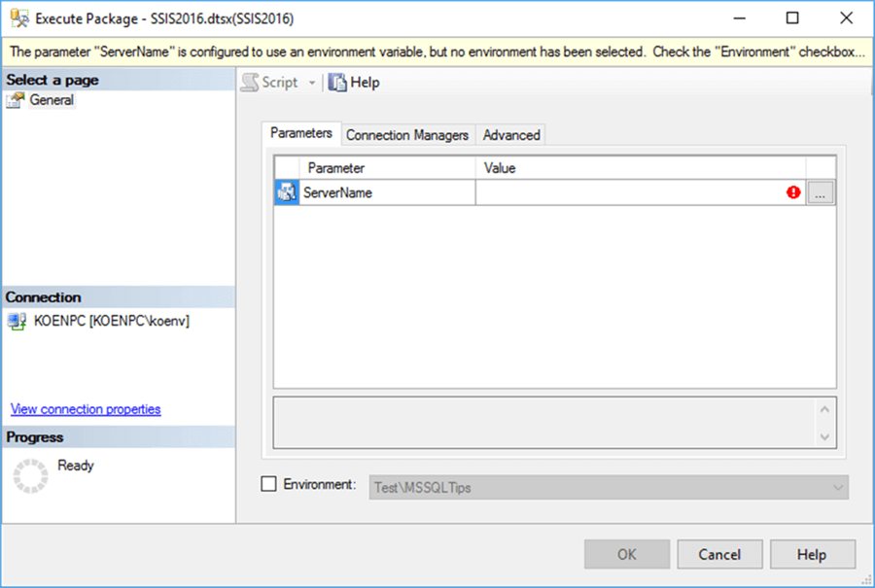Open the Test\MSSQLTips environment dropdown
875x588 pixels.
point(609,488)
